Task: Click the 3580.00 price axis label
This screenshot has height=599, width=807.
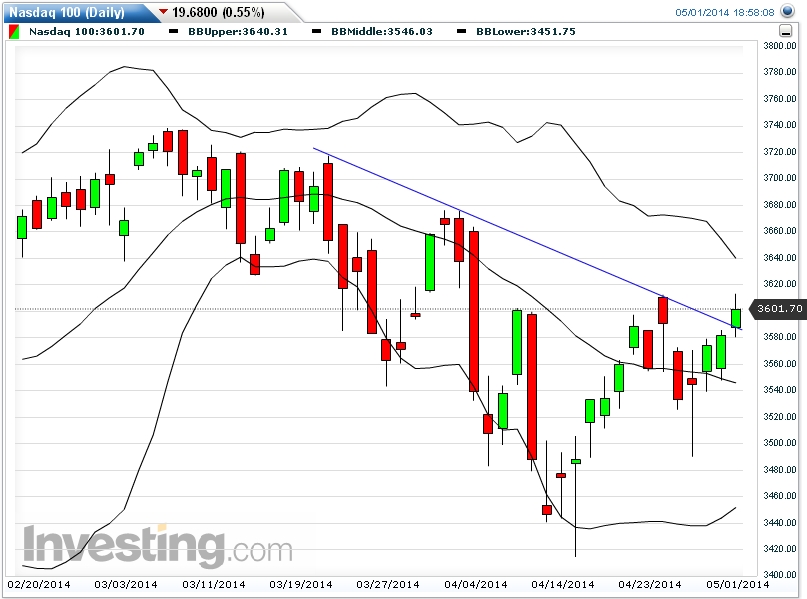Action: point(779,337)
